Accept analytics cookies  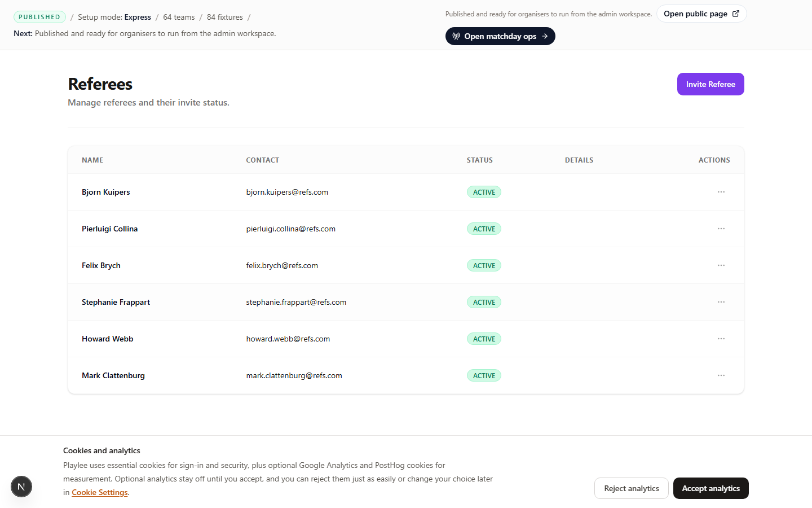(710, 488)
